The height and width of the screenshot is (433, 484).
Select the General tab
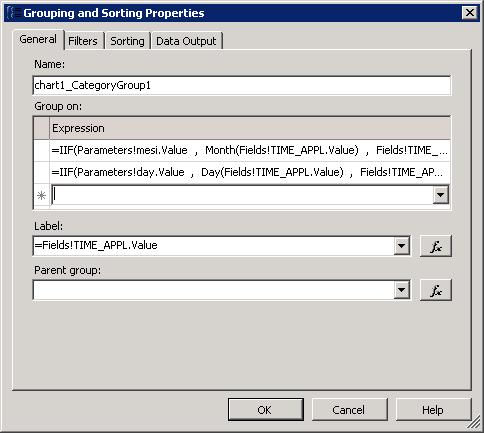pos(38,39)
